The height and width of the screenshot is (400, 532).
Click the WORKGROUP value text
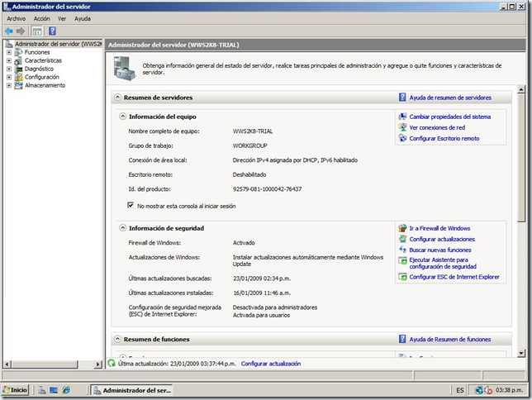pos(249,145)
